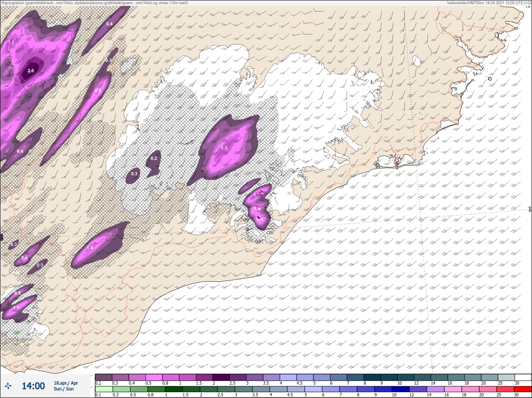The height and width of the screenshot is (398, 532).
Task: Click the 1.1 value label on the map
Action: tap(11, 42)
